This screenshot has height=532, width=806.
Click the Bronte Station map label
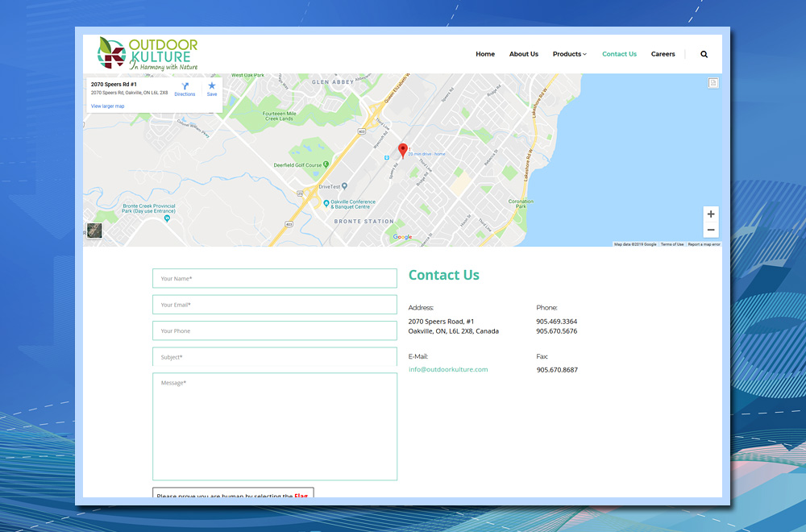tap(364, 222)
